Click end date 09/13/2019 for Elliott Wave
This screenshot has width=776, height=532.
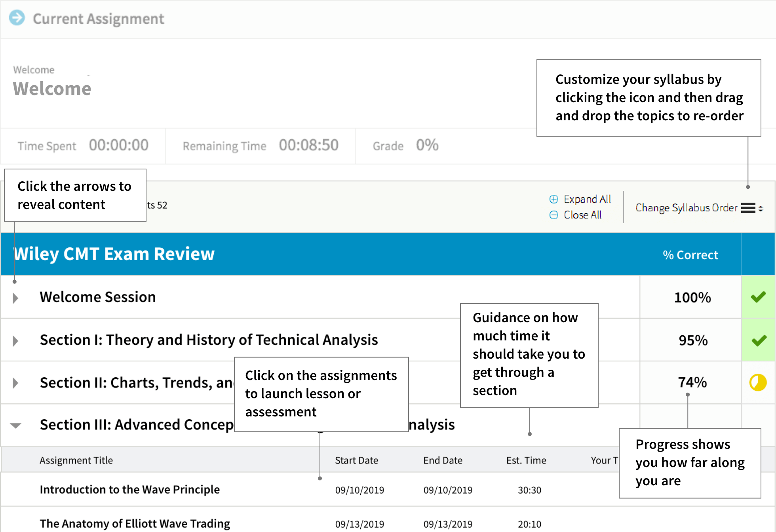point(448,524)
